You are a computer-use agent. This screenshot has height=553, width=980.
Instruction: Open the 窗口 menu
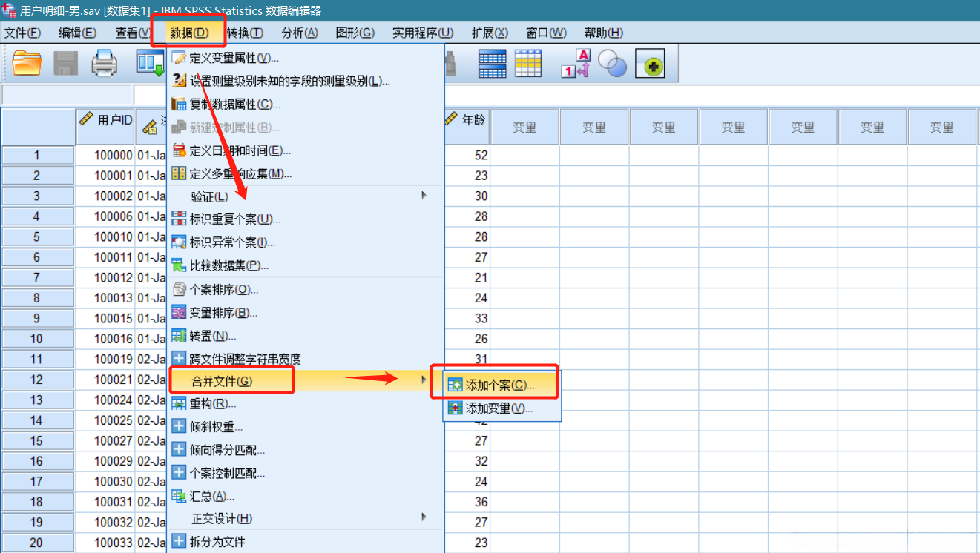coord(546,33)
